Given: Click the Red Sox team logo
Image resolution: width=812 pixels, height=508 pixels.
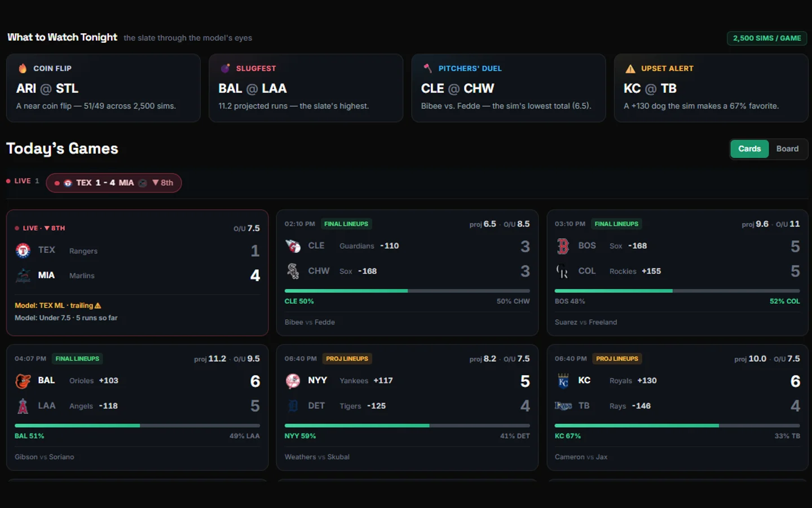Looking at the screenshot, I should point(563,246).
